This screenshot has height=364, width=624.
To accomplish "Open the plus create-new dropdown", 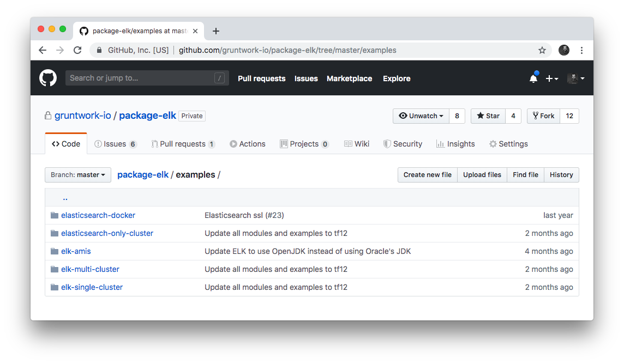I will click(x=551, y=78).
